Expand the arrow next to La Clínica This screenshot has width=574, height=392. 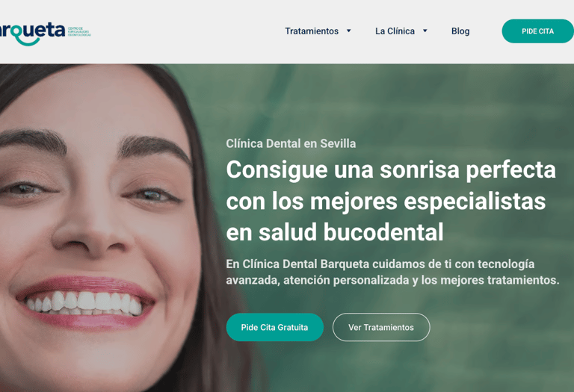point(425,31)
